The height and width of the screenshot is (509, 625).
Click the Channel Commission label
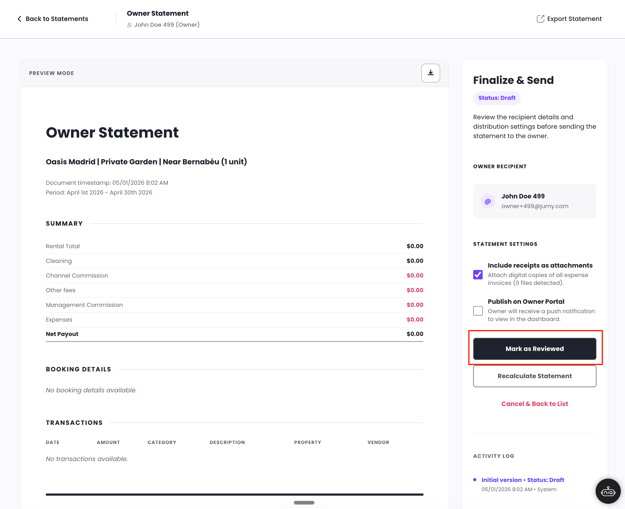click(x=77, y=275)
